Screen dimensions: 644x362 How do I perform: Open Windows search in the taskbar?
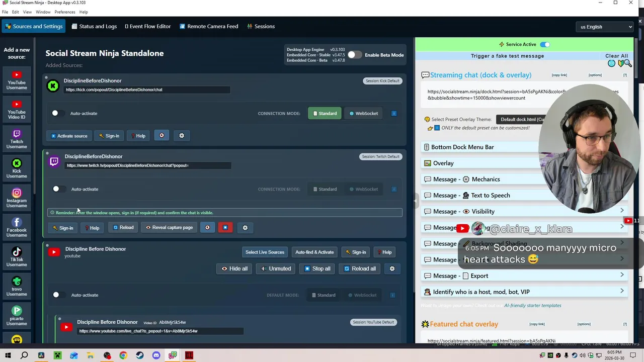point(24,355)
